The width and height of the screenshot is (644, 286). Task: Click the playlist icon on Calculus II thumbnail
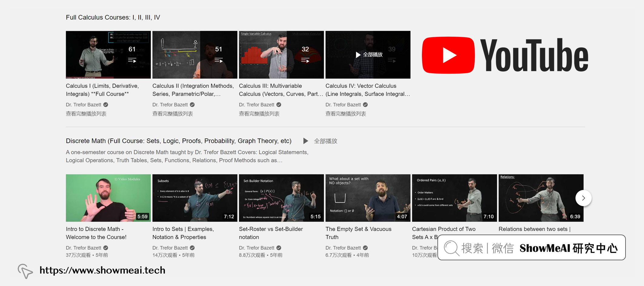point(219,61)
